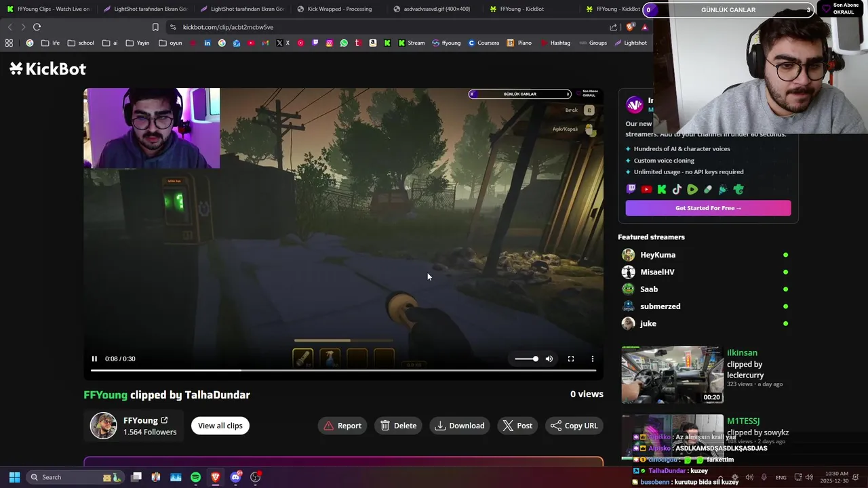Switch to Kick Wrapped - Processing tab
Image resolution: width=868 pixels, height=488 pixels.
tap(338, 9)
